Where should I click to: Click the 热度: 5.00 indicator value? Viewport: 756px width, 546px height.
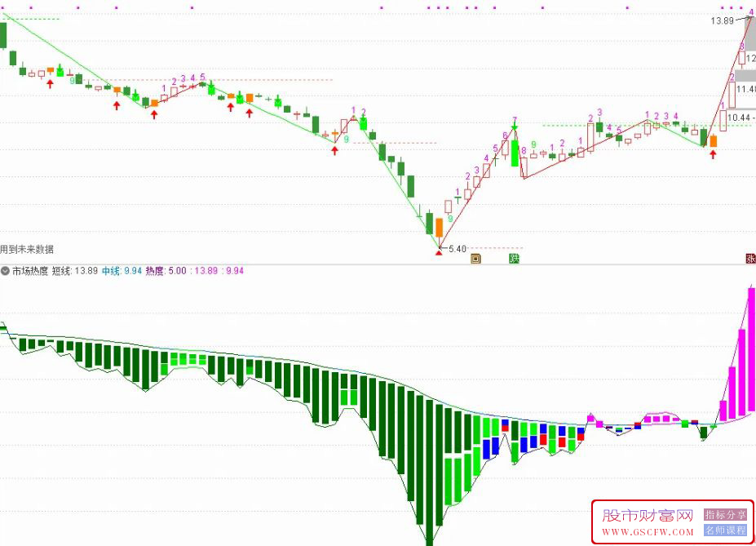pyautogui.click(x=166, y=271)
